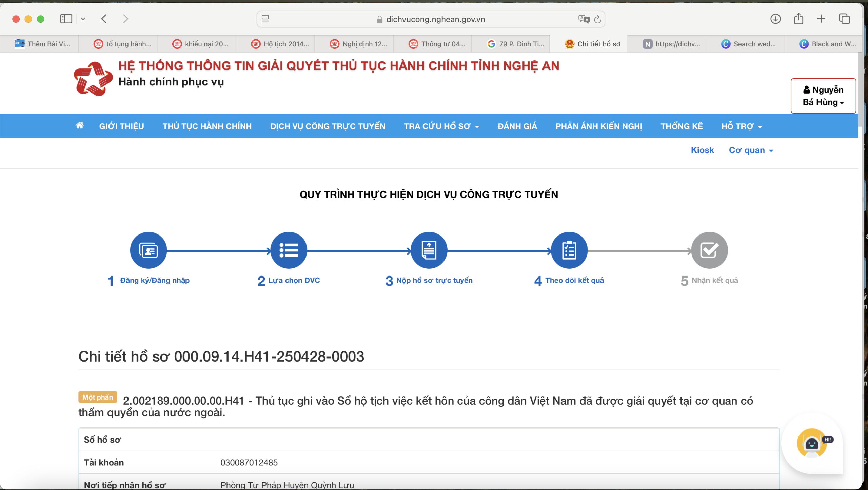Open a new tab with the plus icon
The image size is (868, 490).
821,19
